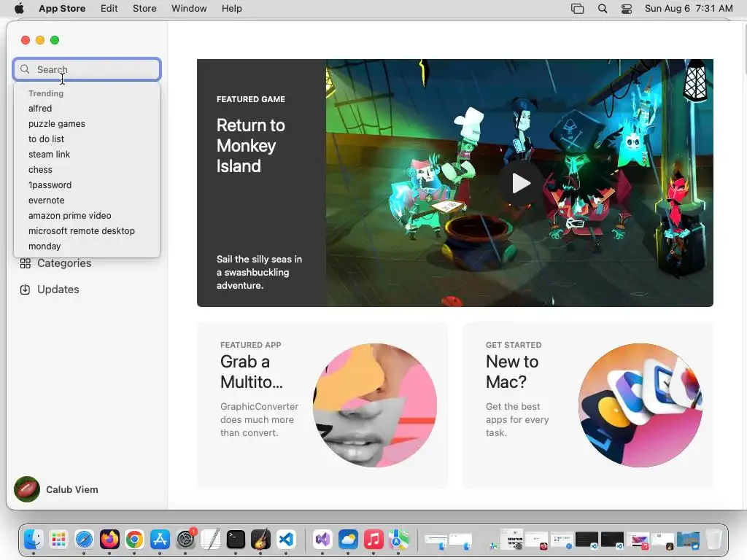Screen dimensions: 747x560
Task: Pick 'amazon prime video' from suggestions
Action: [x=69, y=215]
